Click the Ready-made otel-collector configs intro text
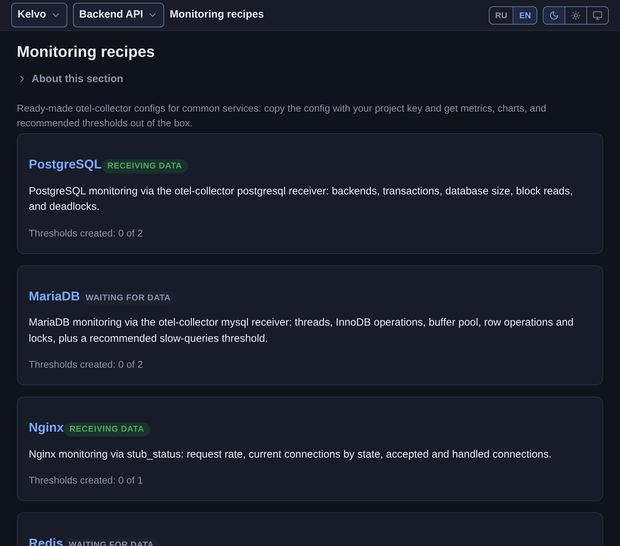Image resolution: width=620 pixels, height=546 pixels. (x=281, y=115)
